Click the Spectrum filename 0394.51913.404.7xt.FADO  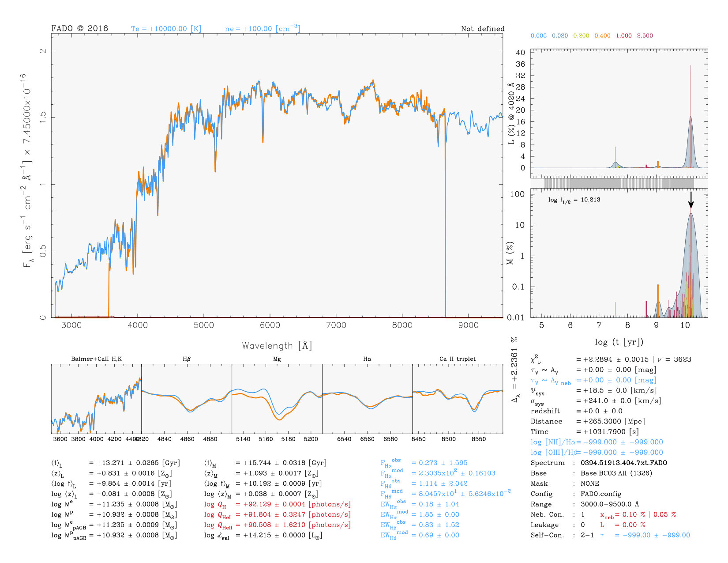(624, 463)
